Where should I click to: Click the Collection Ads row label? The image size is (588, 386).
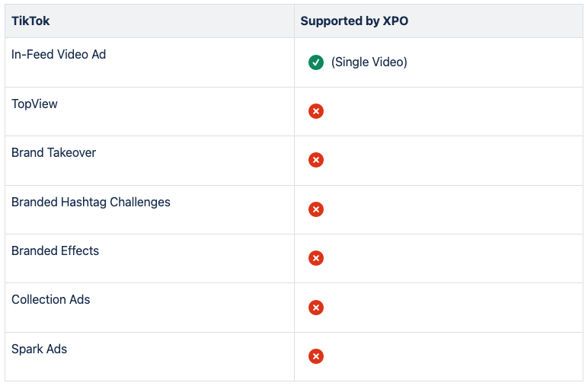click(x=50, y=299)
